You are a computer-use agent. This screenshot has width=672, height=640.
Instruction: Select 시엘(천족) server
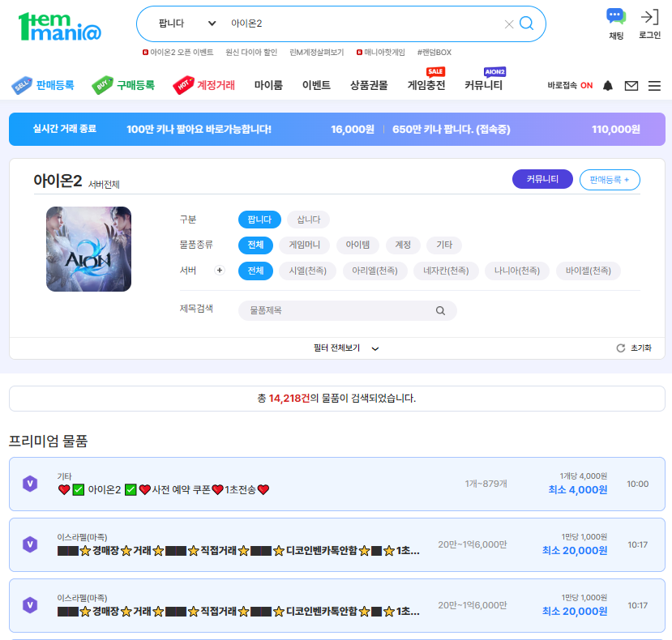click(307, 271)
